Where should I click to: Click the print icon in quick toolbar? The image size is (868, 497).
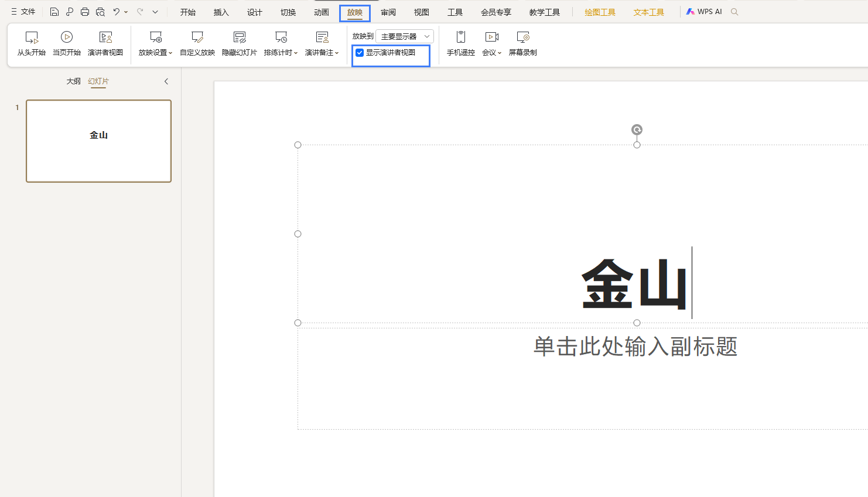pos(85,12)
